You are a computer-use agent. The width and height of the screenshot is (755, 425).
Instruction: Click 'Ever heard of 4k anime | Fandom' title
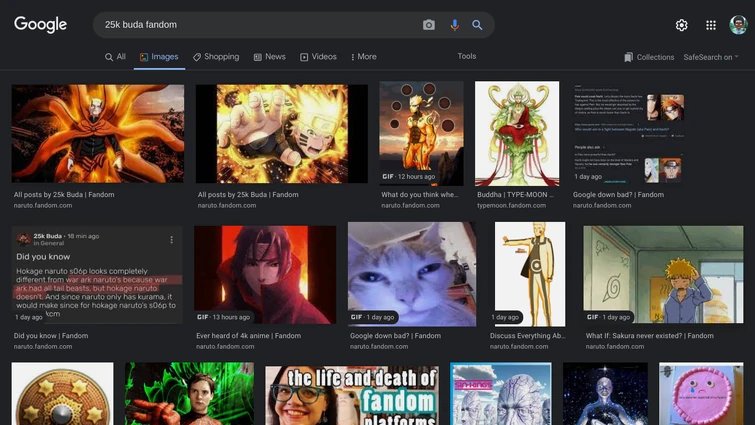click(248, 335)
